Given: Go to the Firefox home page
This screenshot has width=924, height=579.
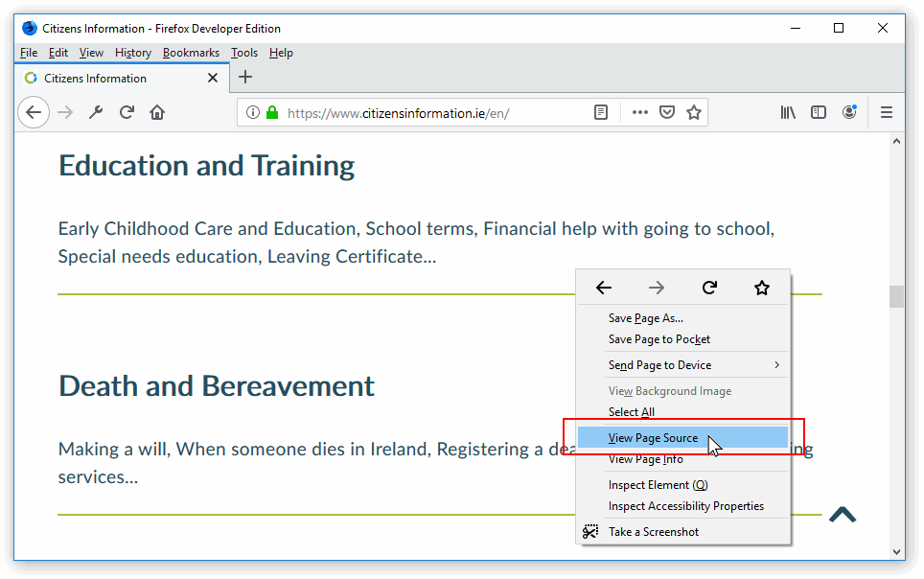Looking at the screenshot, I should [157, 112].
